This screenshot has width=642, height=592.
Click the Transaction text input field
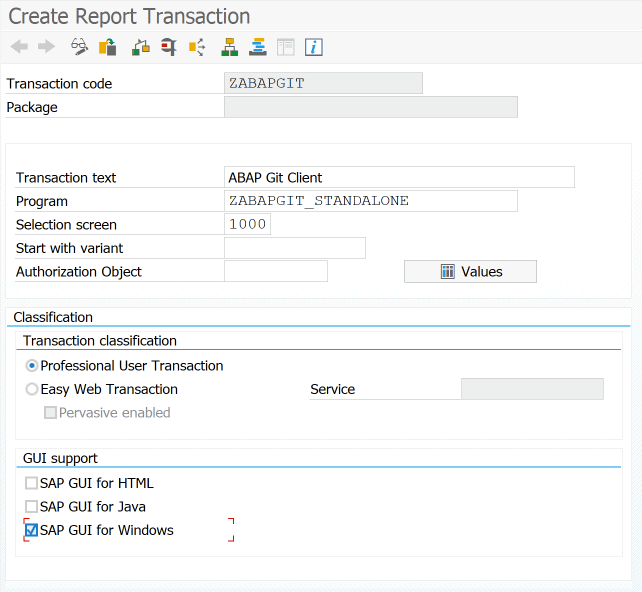click(400, 178)
